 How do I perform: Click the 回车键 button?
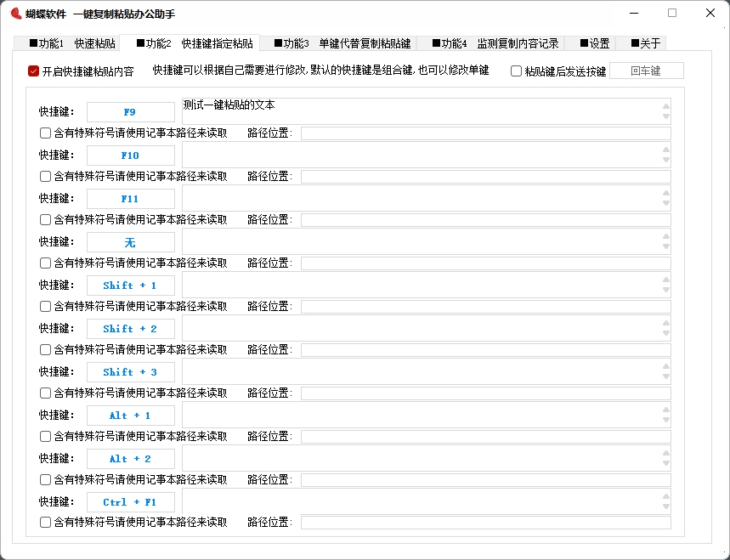647,71
